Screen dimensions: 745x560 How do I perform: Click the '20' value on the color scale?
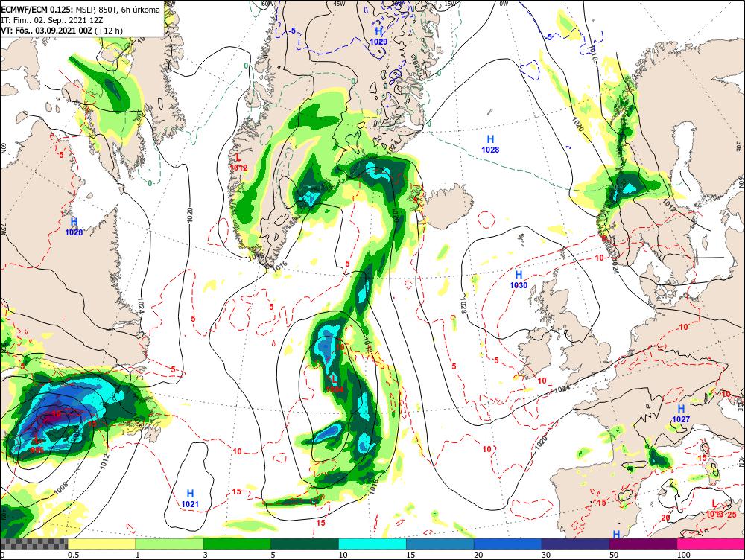pos(478,555)
